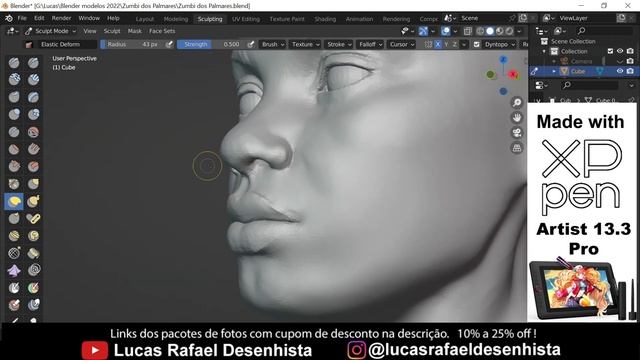The image size is (640, 360).
Task: Switch to wireframe viewport shading
Action: pos(480,31)
